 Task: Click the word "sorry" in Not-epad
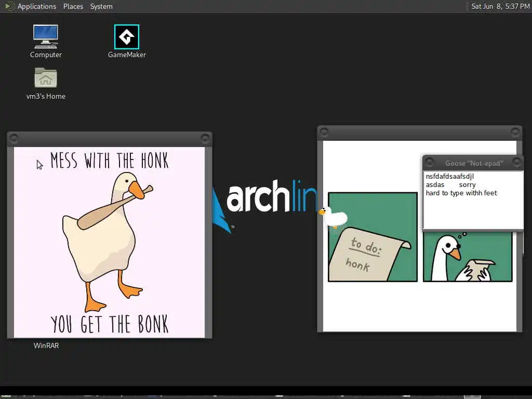(467, 185)
